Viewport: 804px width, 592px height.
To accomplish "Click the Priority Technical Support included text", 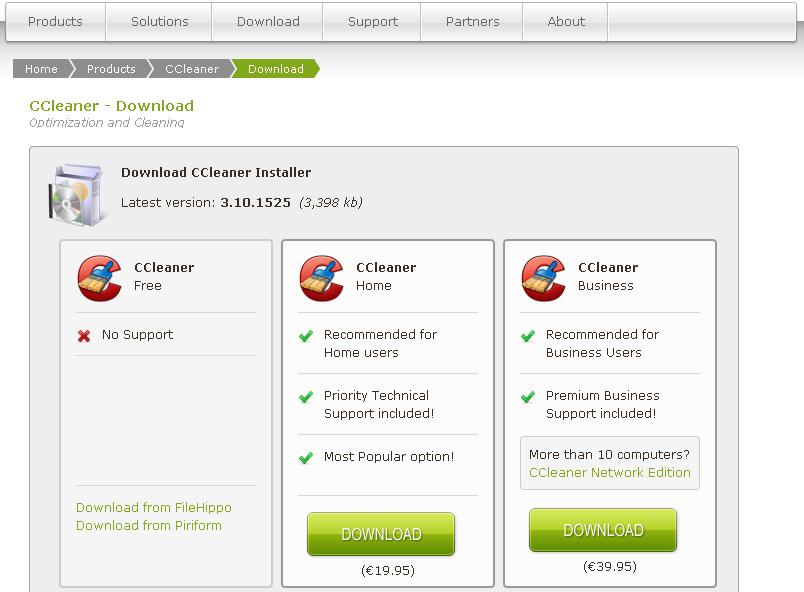I will click(x=379, y=404).
